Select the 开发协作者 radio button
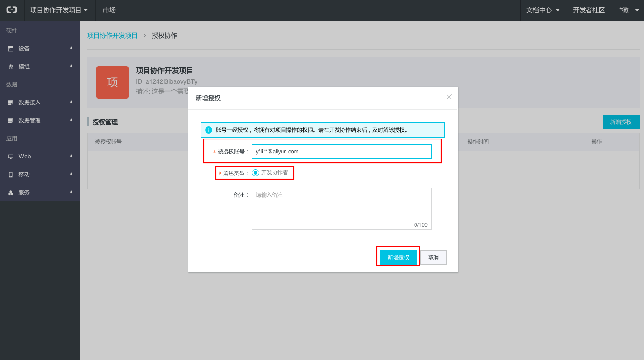The image size is (644, 360). pyautogui.click(x=255, y=173)
